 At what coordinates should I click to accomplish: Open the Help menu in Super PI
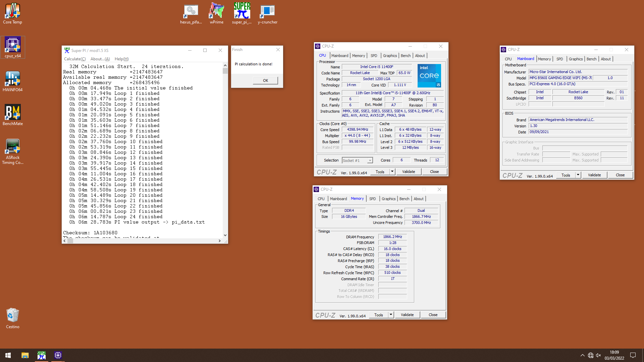pyautogui.click(x=121, y=59)
